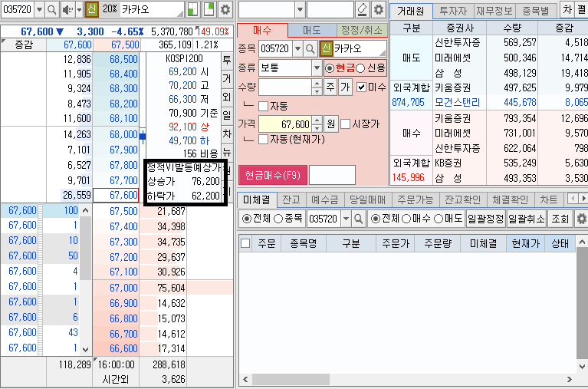Expand the 증감 header corner toggle
This screenshot has height=389, width=588.
click(x=3, y=41)
